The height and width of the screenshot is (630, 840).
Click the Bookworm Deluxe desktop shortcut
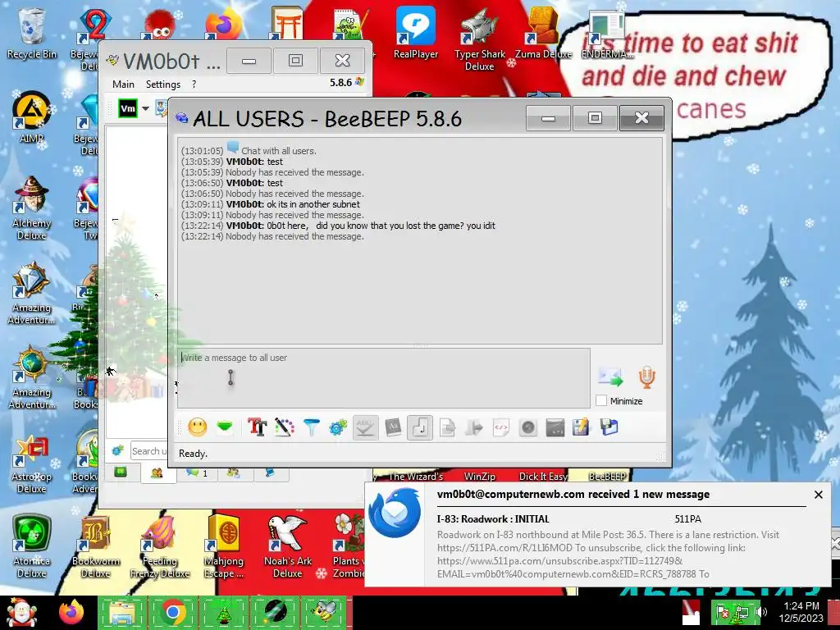[95, 546]
